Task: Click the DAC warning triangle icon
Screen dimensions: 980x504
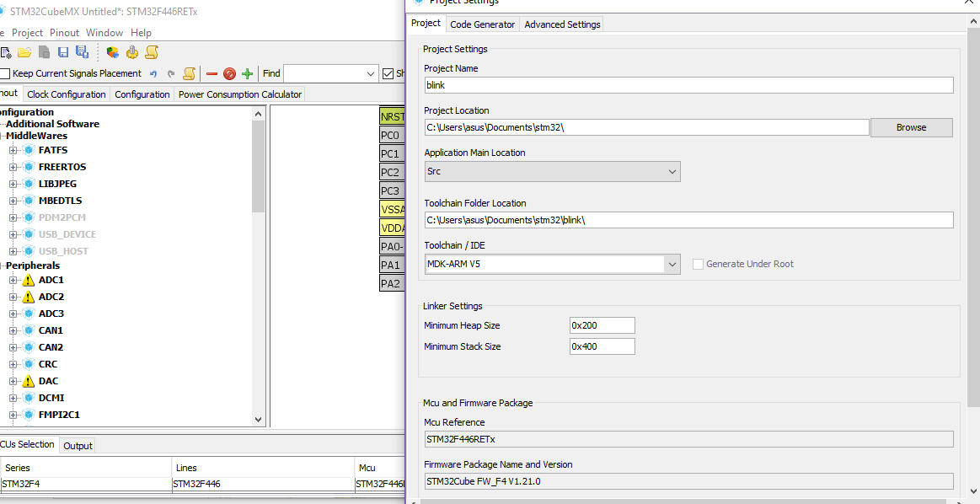Action: [28, 381]
